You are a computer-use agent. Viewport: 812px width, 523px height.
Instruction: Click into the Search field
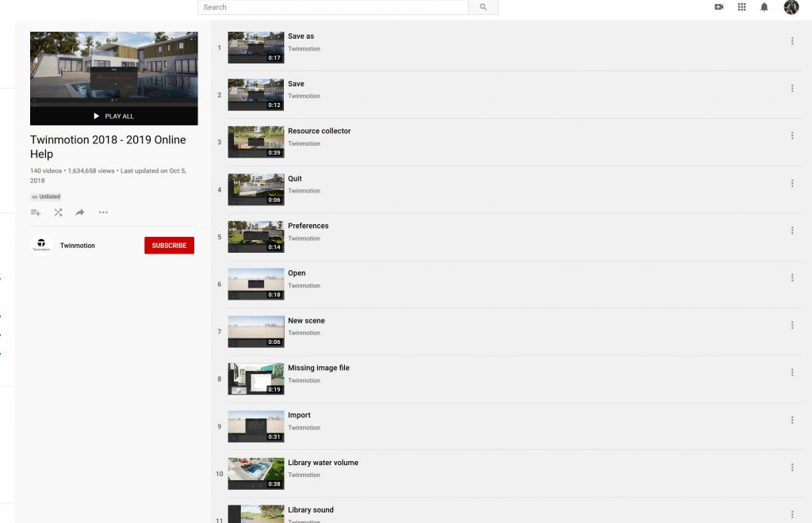click(333, 7)
